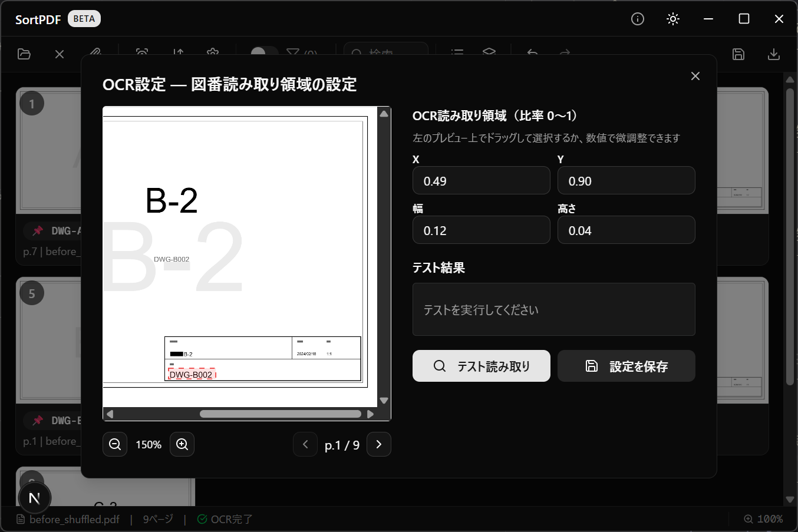The image size is (798, 532).
Task: Click the X coordinate input field
Action: point(481,181)
